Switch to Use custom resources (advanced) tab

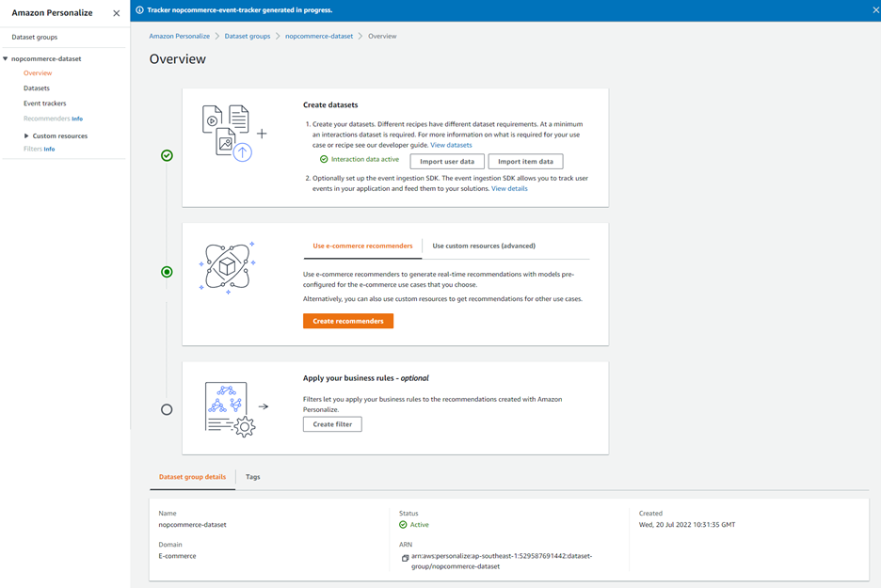click(x=484, y=246)
